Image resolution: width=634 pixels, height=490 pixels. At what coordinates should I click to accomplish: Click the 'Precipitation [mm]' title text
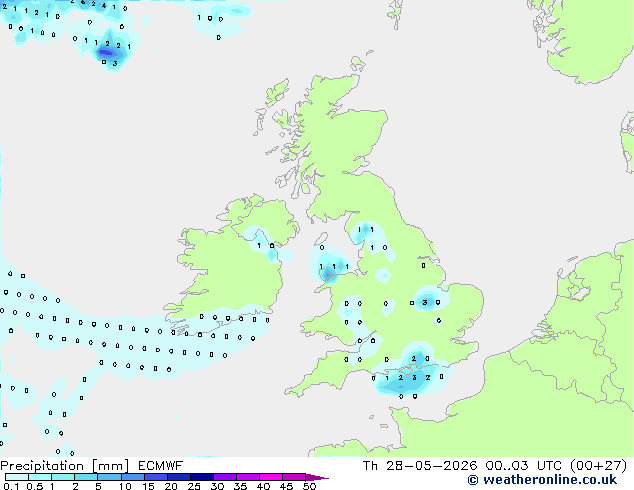pos(65,466)
